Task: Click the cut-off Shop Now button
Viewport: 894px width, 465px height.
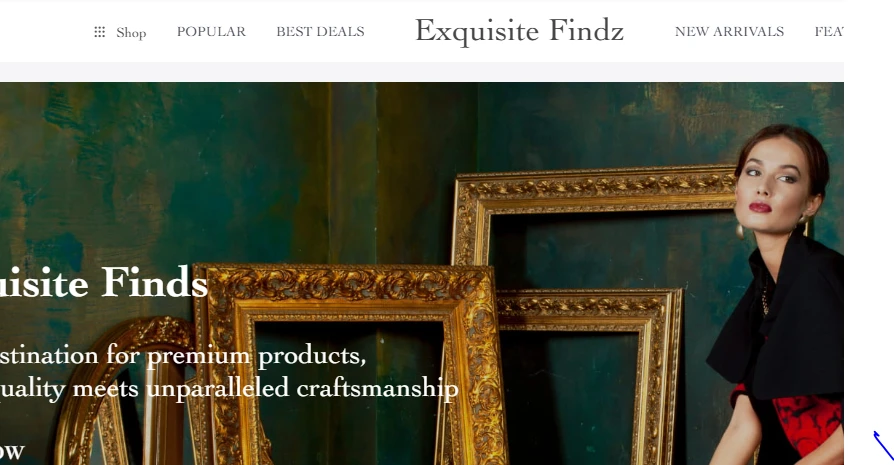Action: pos(12,451)
